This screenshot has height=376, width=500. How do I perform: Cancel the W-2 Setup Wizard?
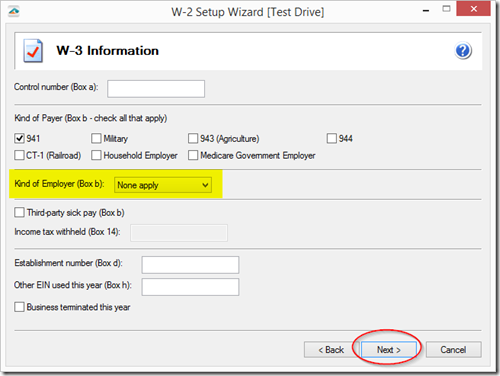[x=453, y=350]
